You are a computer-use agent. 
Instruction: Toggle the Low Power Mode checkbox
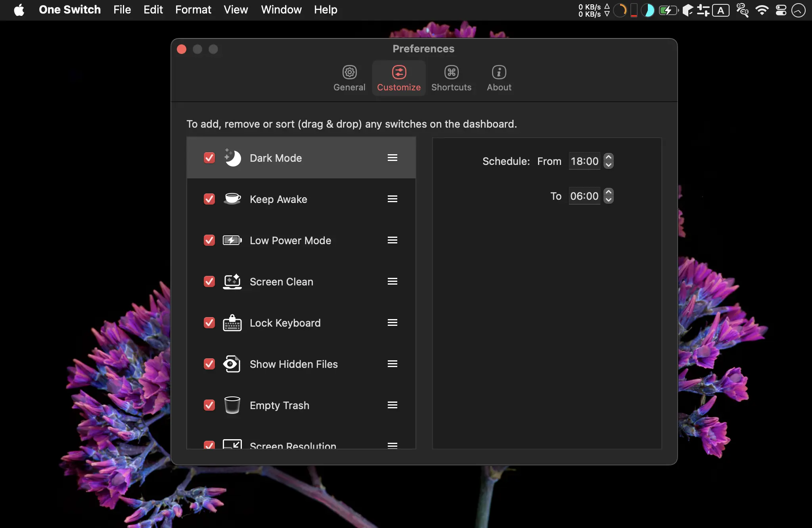(209, 240)
